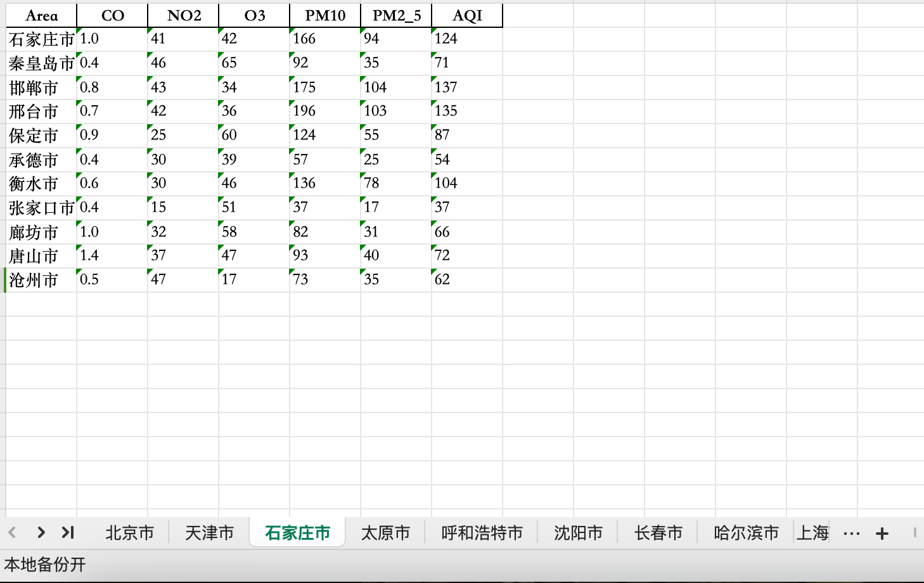The width and height of the screenshot is (924, 583).
Task: Click the cell containing 石家庄市
Action: [40, 39]
